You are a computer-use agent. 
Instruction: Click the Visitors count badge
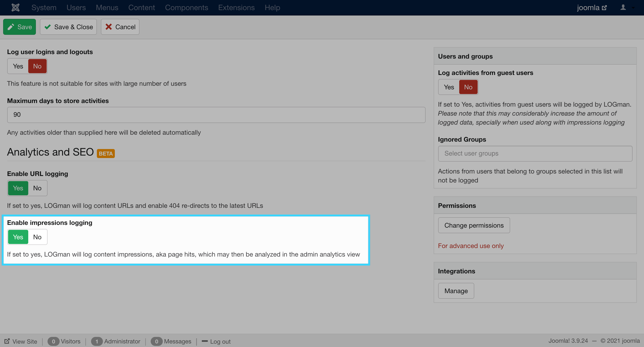[53, 341]
